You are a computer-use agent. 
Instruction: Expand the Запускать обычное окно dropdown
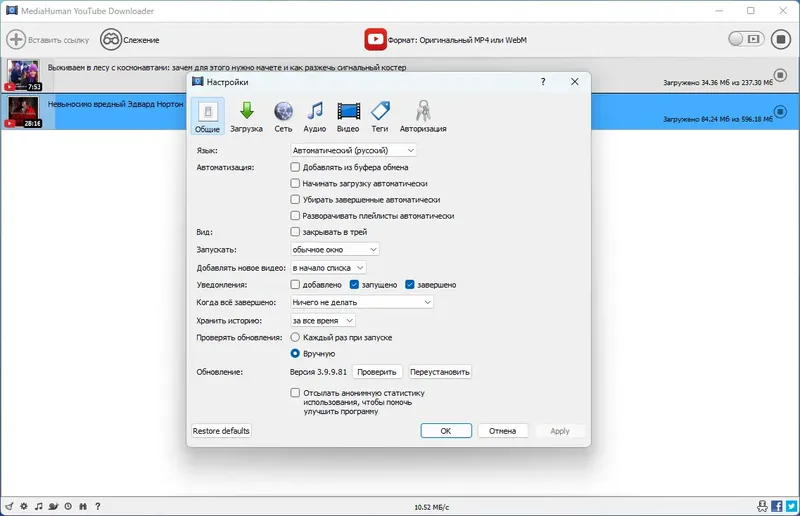pos(335,249)
